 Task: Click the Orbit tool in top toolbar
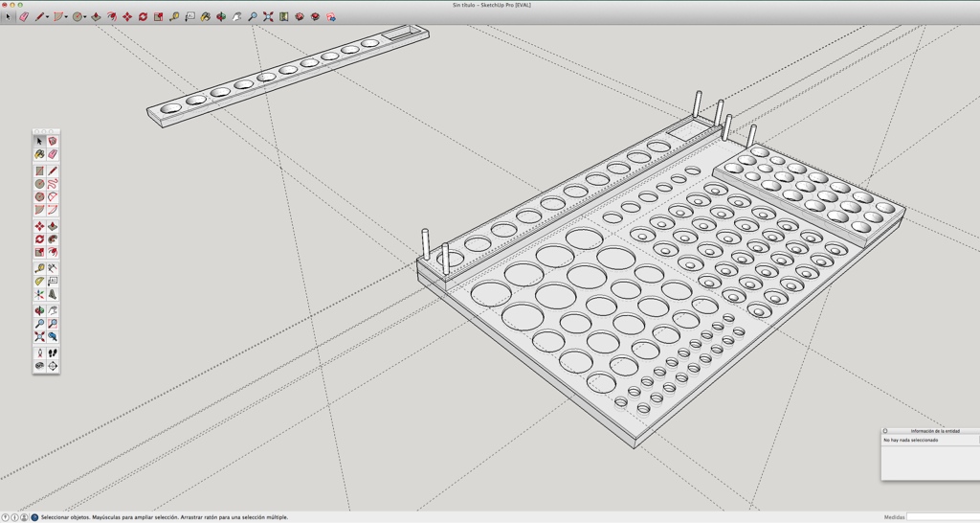pyautogui.click(x=221, y=16)
